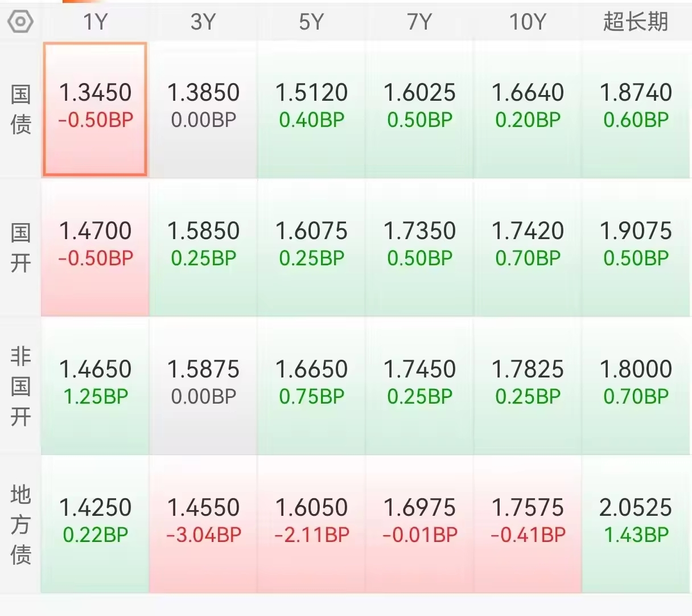
Task: Open 非国开 3Y cell 1.5875
Action: pyautogui.click(x=203, y=386)
